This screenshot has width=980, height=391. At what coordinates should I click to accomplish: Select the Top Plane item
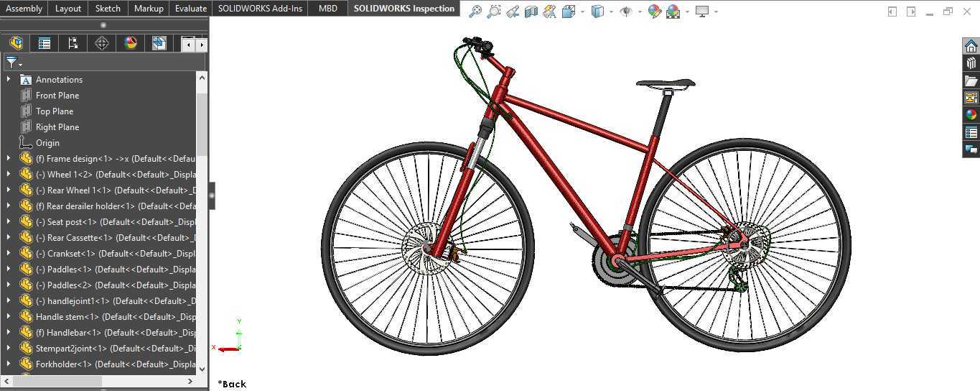pyautogui.click(x=55, y=111)
